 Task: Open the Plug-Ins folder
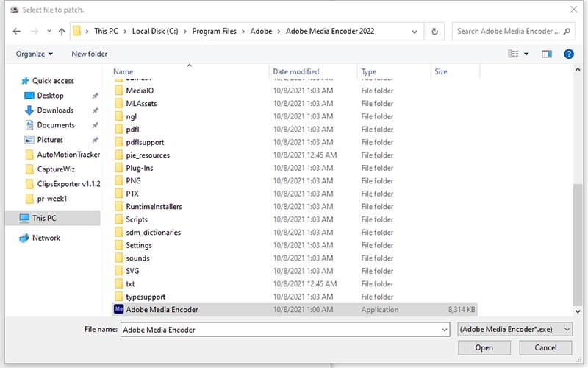pyautogui.click(x=140, y=168)
